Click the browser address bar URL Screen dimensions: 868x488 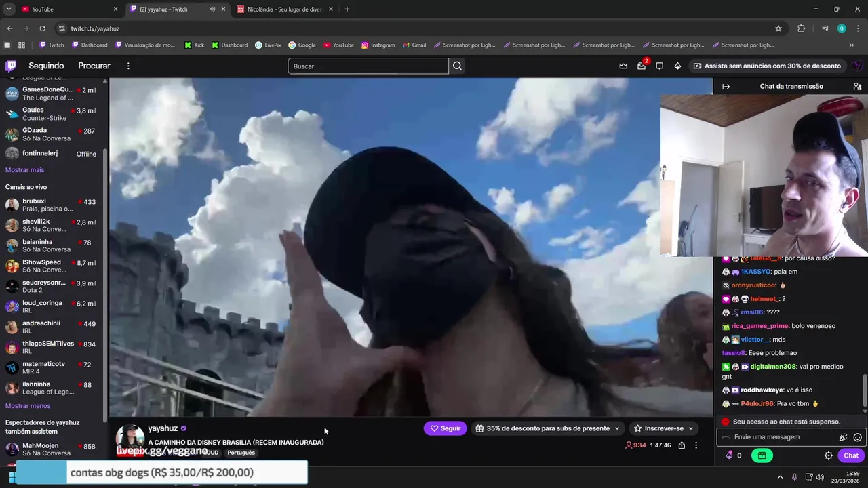pos(95,28)
